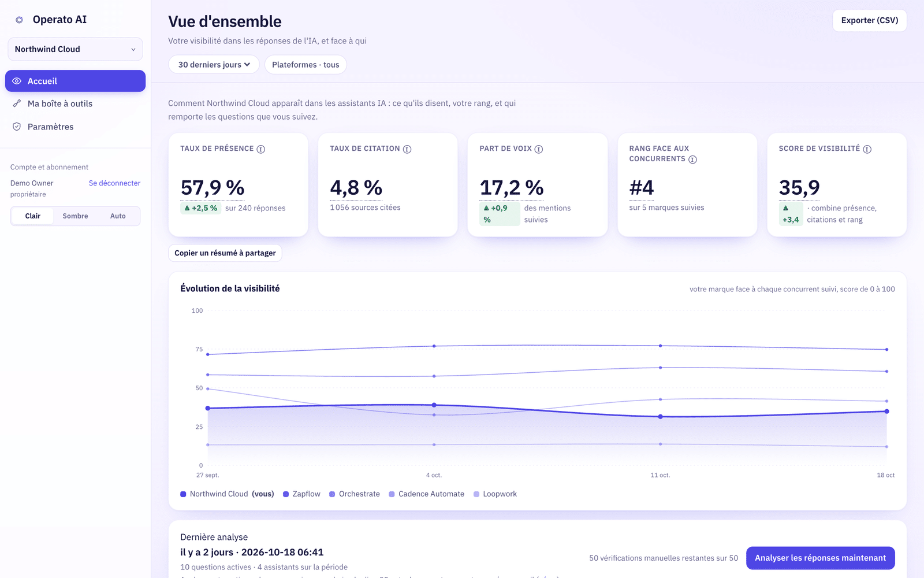Click the 17,2 % part de voix value

click(512, 188)
